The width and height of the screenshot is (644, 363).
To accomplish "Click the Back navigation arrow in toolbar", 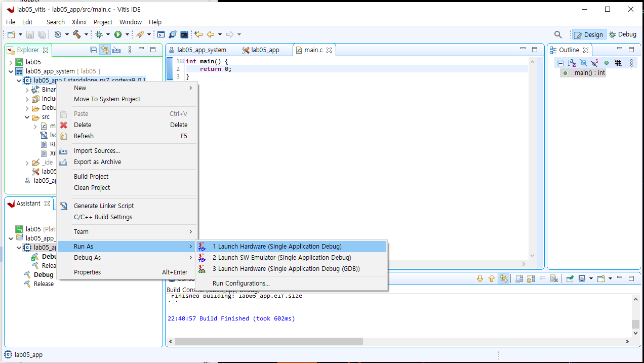I will 211,34.
